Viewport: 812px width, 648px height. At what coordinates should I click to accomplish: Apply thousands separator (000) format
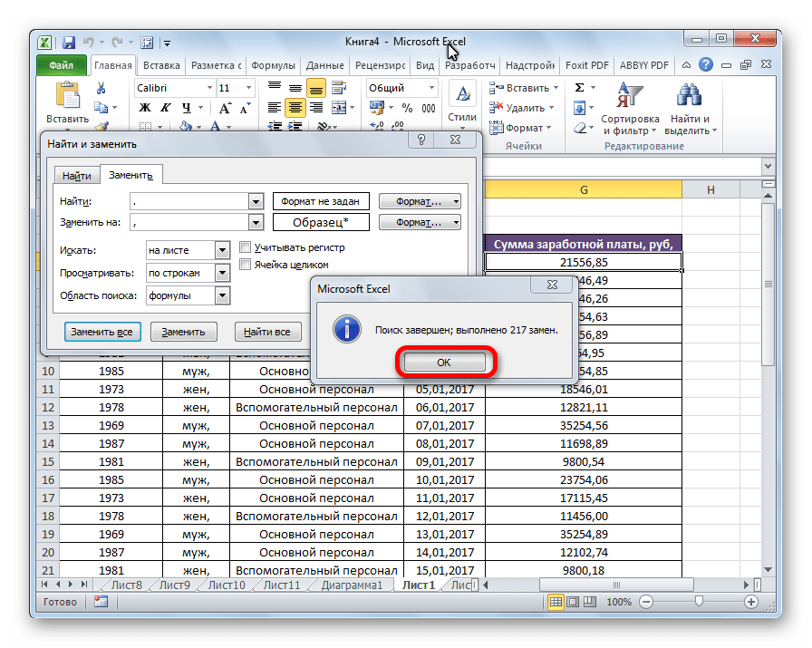pyautogui.click(x=429, y=108)
